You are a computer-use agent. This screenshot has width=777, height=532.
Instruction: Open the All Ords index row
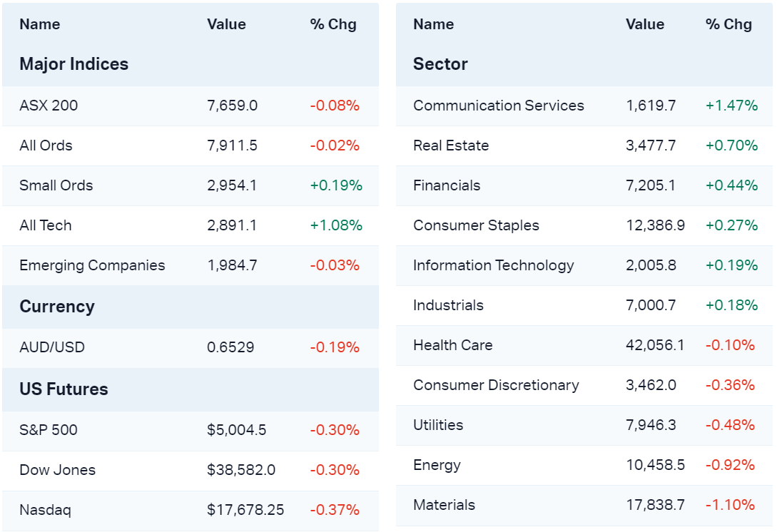[46, 145]
